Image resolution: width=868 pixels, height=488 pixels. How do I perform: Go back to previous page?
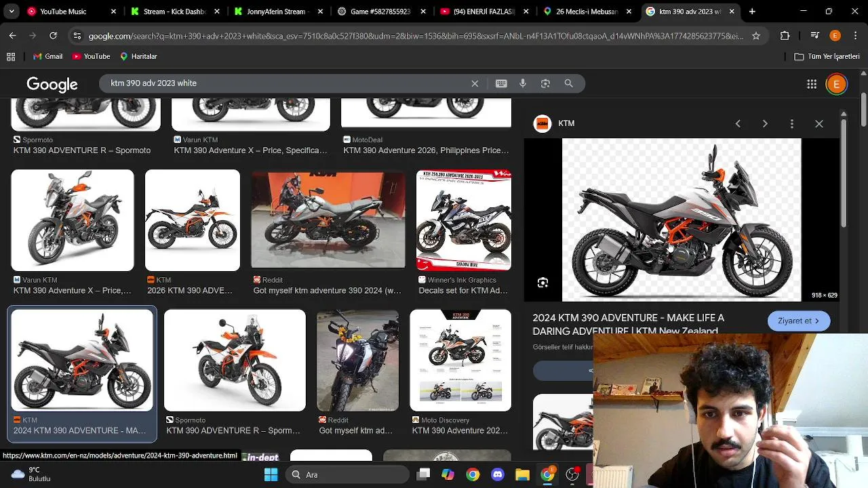click(13, 36)
